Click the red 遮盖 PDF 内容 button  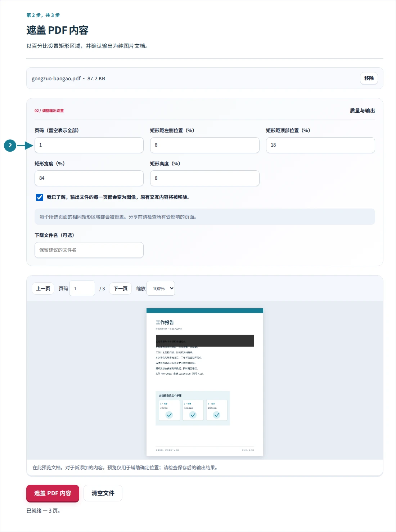click(x=53, y=493)
